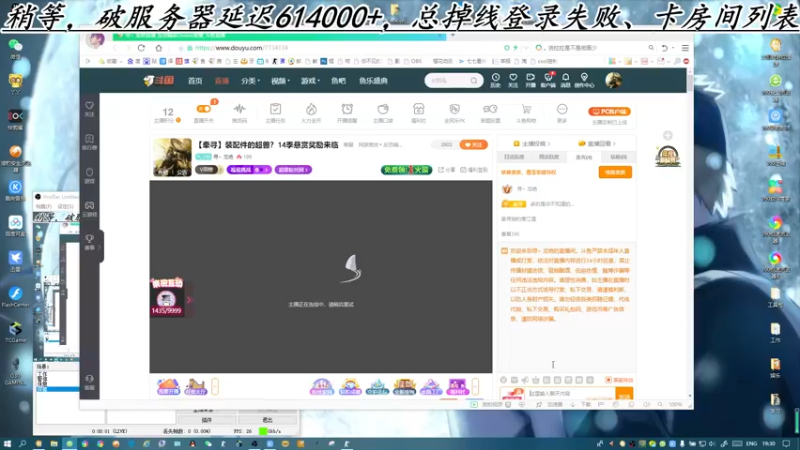
Task: Open the 消息 bell icon
Action: [565, 80]
